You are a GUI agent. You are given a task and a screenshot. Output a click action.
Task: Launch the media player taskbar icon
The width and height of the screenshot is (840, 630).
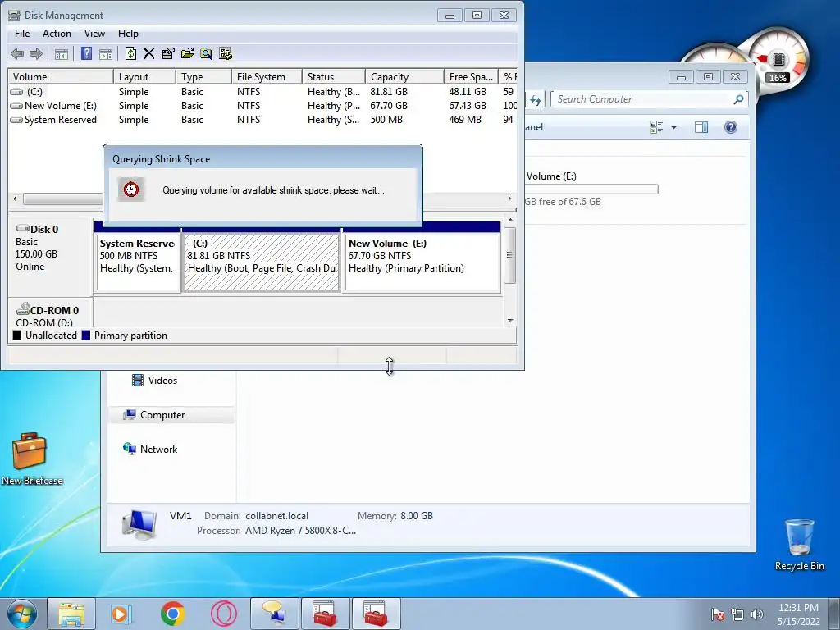(121, 614)
